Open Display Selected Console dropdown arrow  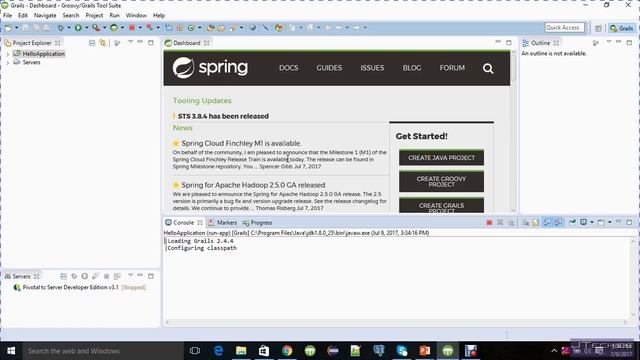point(592,222)
